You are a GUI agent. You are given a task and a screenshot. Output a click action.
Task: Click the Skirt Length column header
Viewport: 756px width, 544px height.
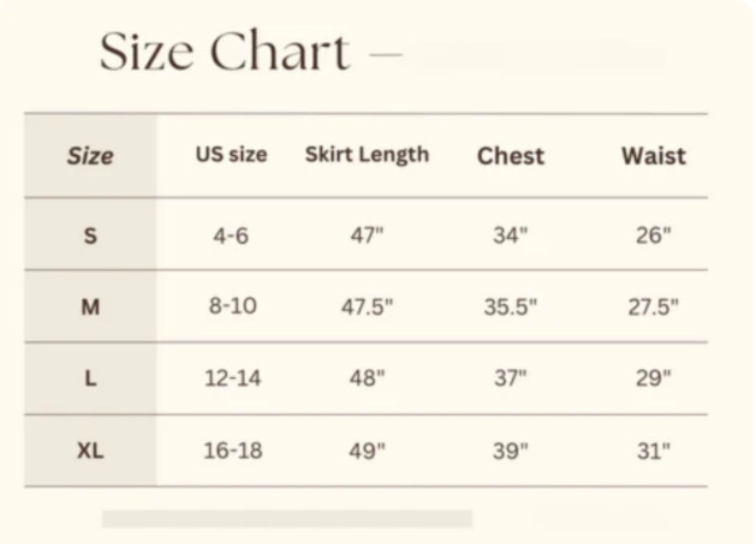(367, 154)
